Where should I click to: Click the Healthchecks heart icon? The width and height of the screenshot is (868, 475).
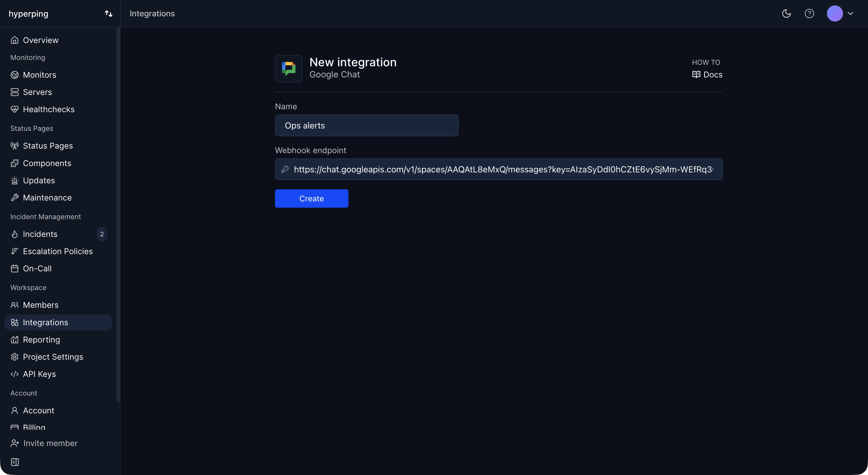coord(14,109)
